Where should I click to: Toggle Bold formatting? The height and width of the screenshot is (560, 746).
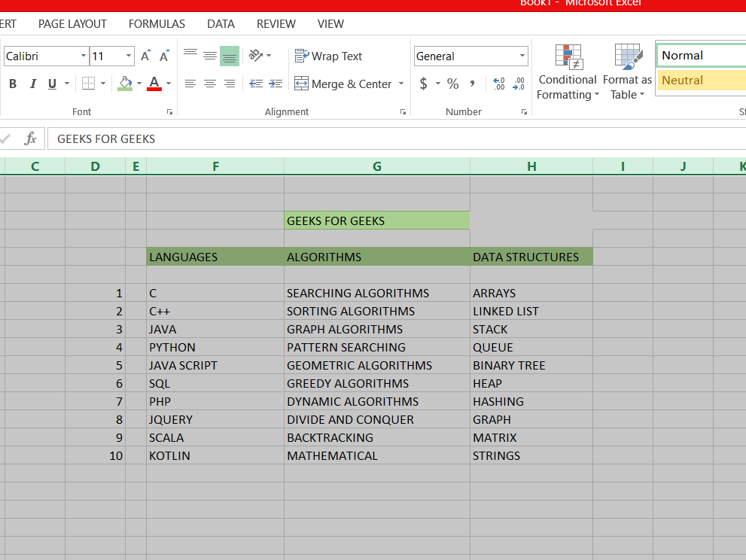(13, 84)
